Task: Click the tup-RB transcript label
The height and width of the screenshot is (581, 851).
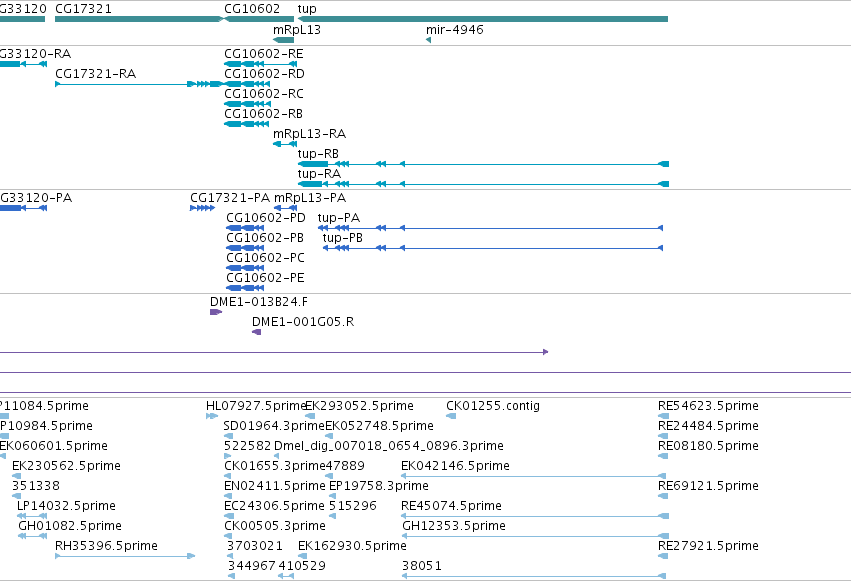Action: click(318, 154)
